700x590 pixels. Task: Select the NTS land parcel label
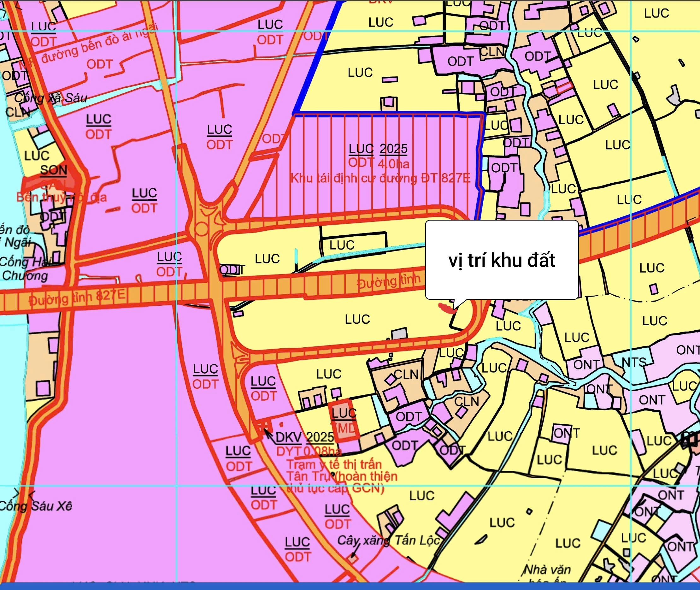click(633, 362)
